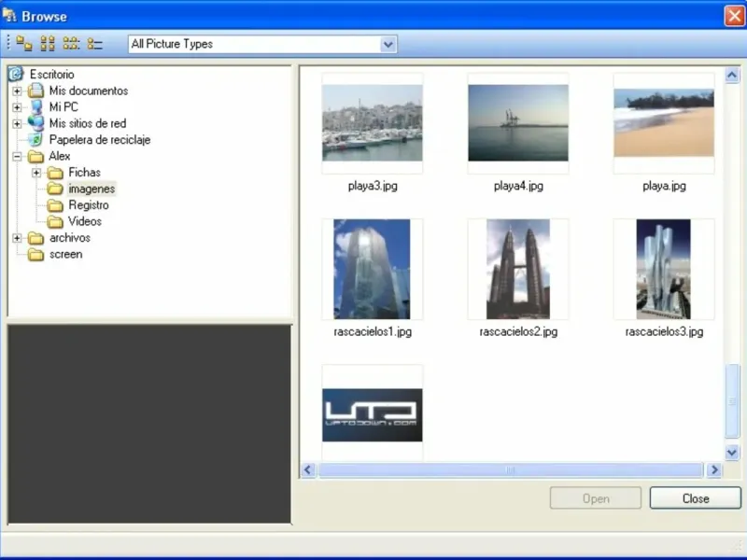The image size is (747, 560).
Task: Click the horizontal scrollbar right arrow
Action: tap(714, 470)
